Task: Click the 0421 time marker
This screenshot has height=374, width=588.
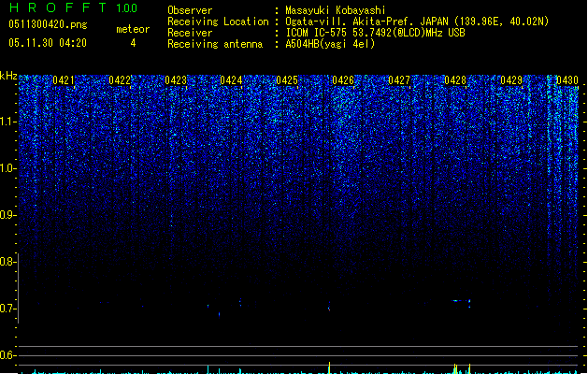Action: (64, 80)
